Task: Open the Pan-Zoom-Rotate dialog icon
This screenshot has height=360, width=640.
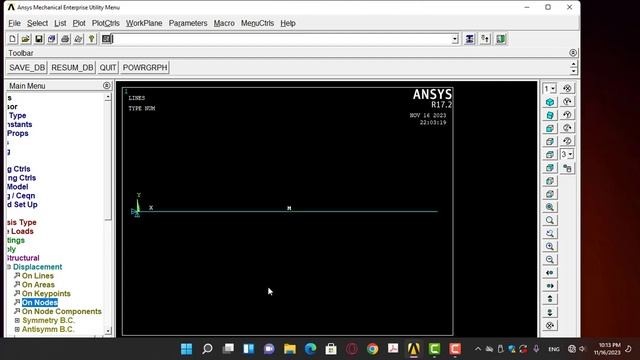Action: (x=52, y=39)
